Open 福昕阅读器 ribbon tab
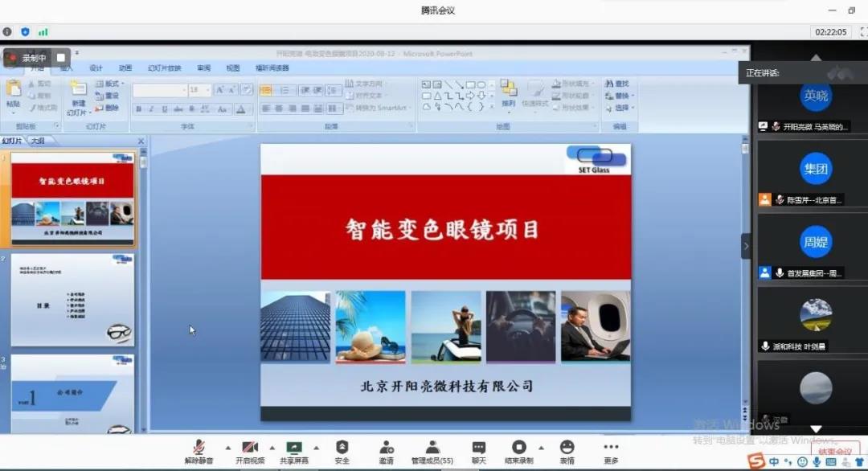Screen dimensions: 868x471 click(272, 68)
